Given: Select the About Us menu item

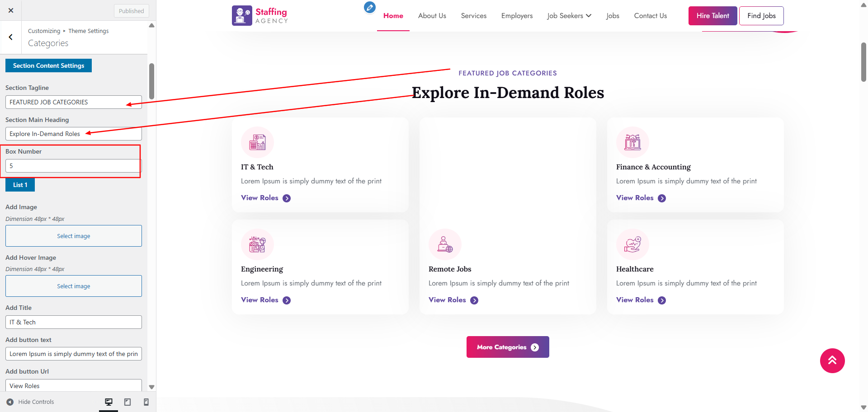Looking at the screenshot, I should coord(432,15).
